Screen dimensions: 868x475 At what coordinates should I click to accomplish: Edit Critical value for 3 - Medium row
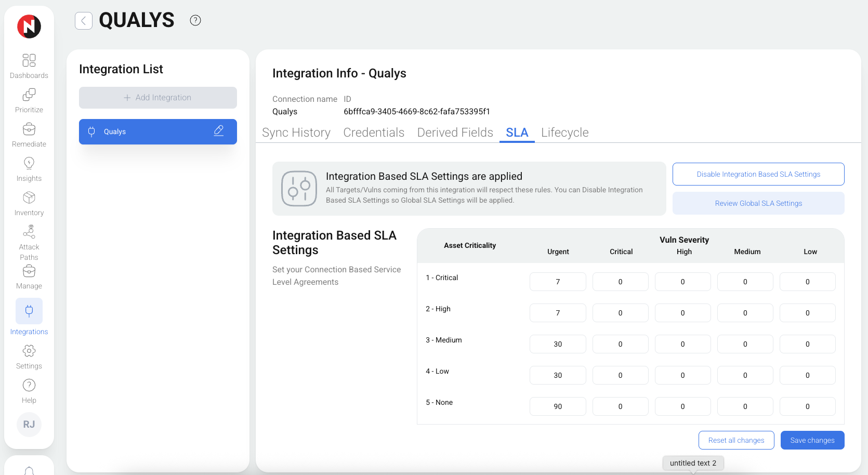621,344
